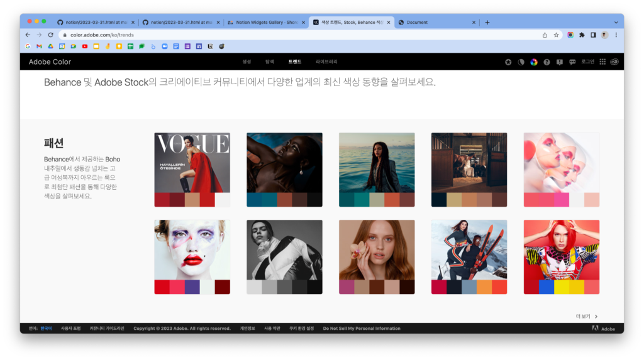The height and width of the screenshot is (360, 644).
Task: Open the Google Meet bookmark icon
Action: 74,46
